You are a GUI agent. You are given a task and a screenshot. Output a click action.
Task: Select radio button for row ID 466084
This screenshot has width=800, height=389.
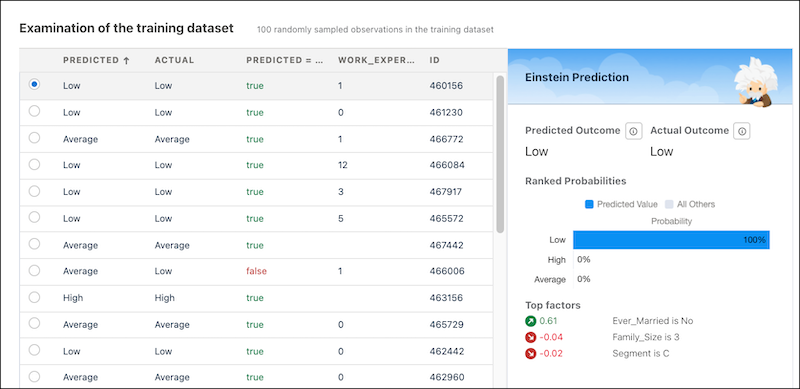coord(34,164)
